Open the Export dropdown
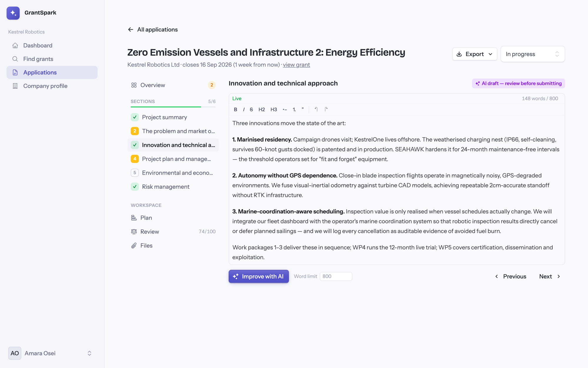This screenshot has width=588, height=368. point(475,54)
